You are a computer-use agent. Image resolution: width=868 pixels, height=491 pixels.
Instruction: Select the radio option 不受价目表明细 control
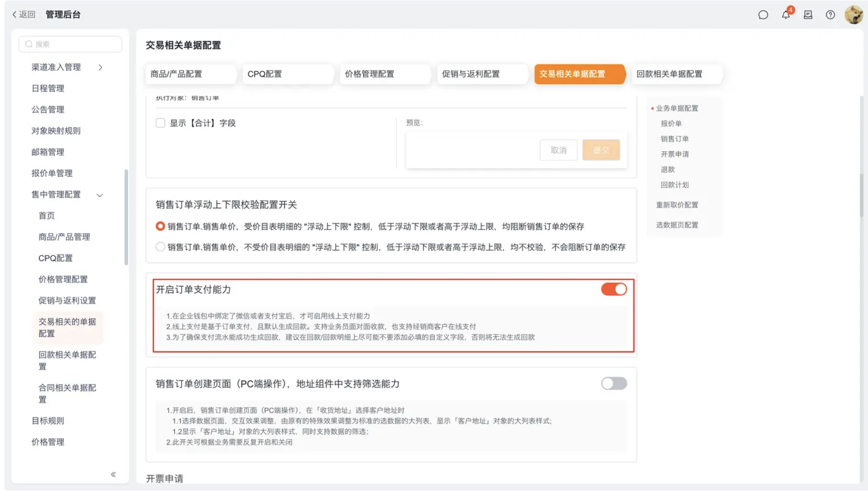click(x=160, y=247)
